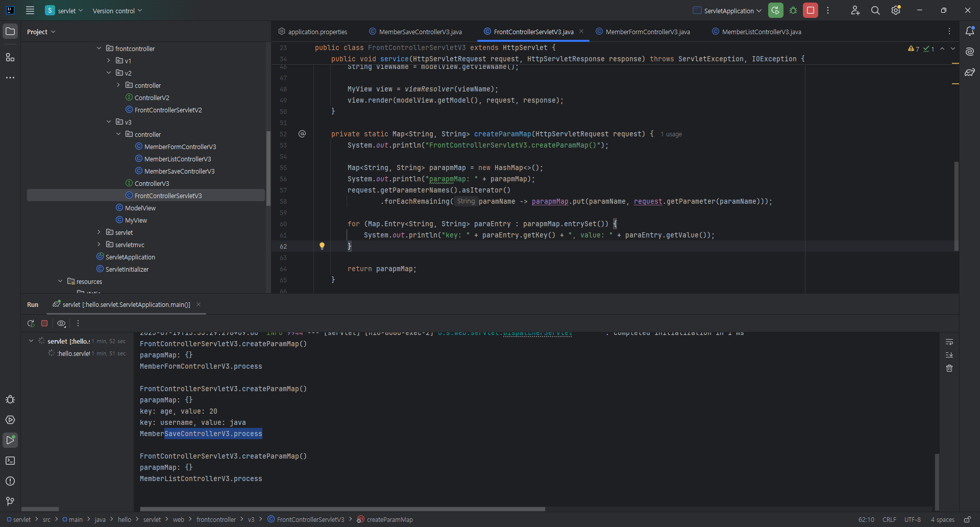Toggle the Run panel eye view options
This screenshot has width=980, height=527.
pyautogui.click(x=61, y=323)
